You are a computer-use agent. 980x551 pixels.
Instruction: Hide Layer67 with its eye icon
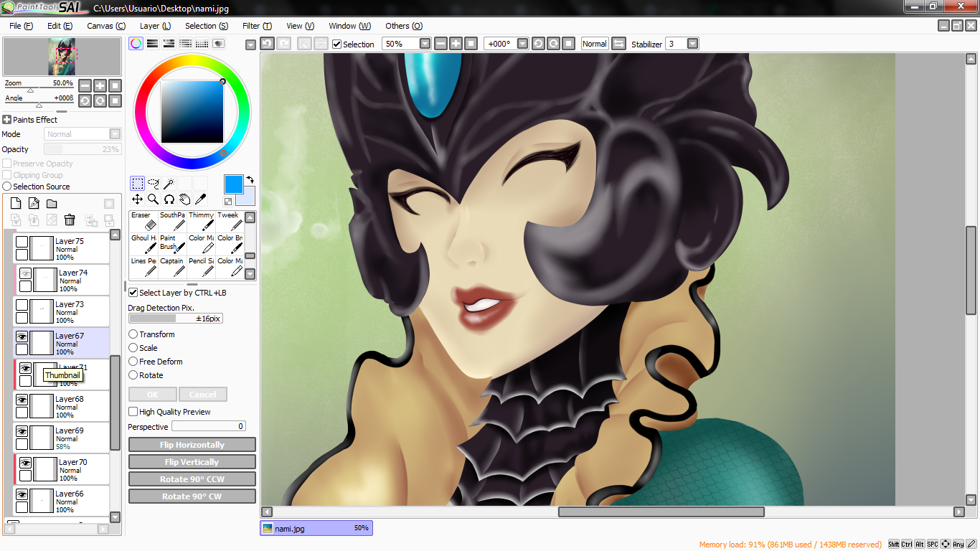22,336
